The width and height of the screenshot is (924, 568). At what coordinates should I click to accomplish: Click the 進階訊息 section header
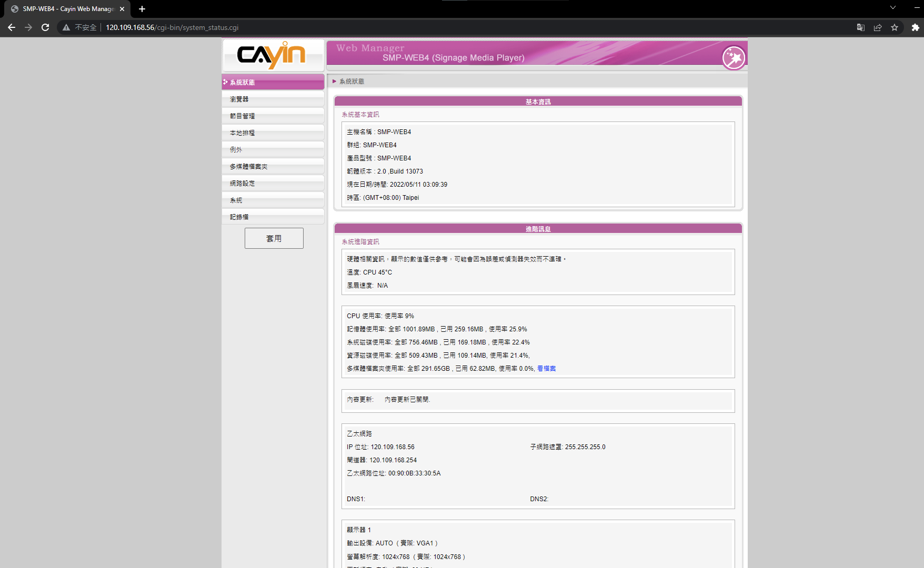click(538, 229)
